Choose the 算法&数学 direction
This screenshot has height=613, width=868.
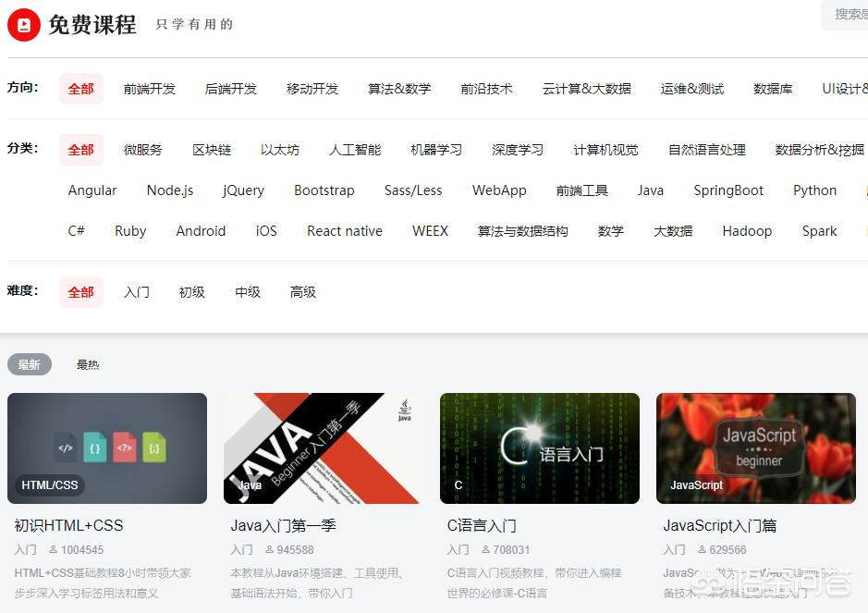tap(399, 89)
